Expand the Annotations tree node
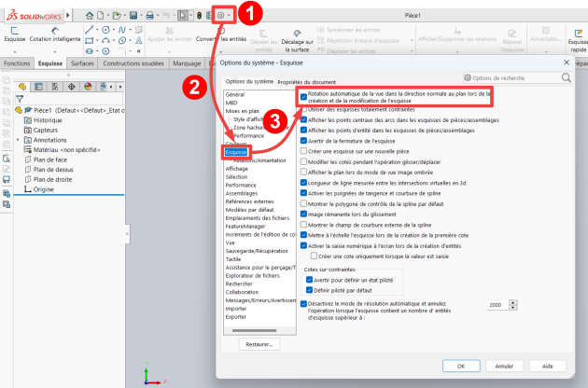The image size is (588, 388). pos(18,141)
